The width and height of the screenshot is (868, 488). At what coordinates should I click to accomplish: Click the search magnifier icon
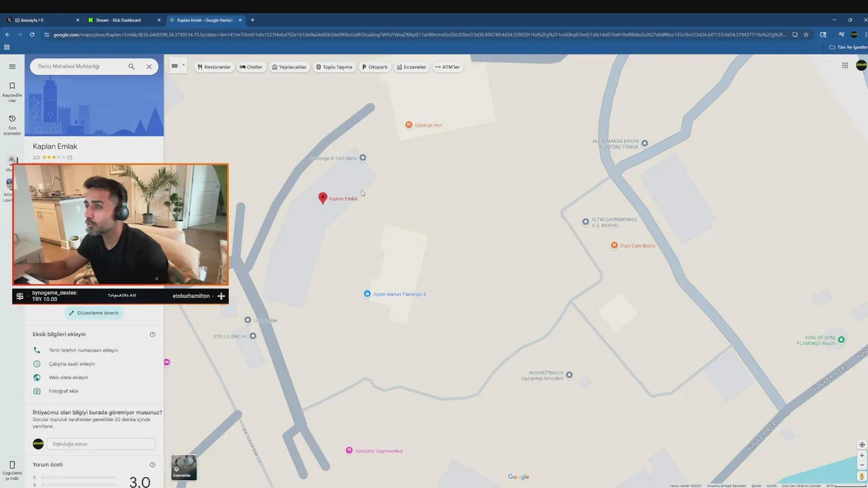[132, 66]
